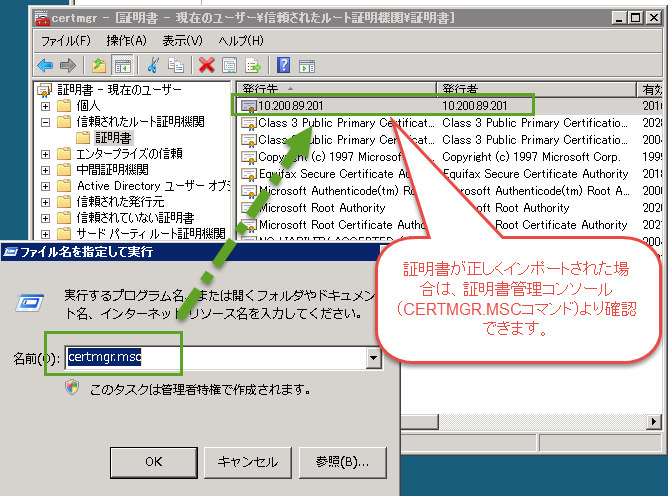Click the Back arrow toolbar icon

click(45, 66)
